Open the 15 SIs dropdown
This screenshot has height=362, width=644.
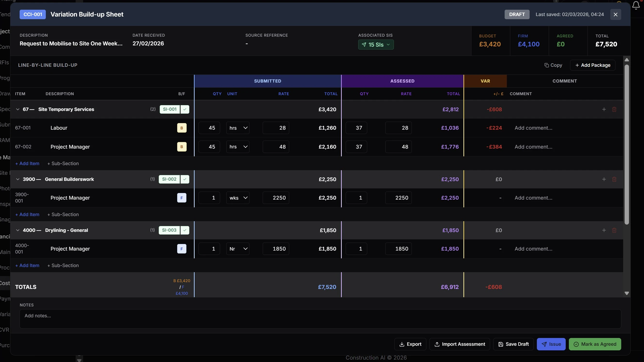point(376,45)
